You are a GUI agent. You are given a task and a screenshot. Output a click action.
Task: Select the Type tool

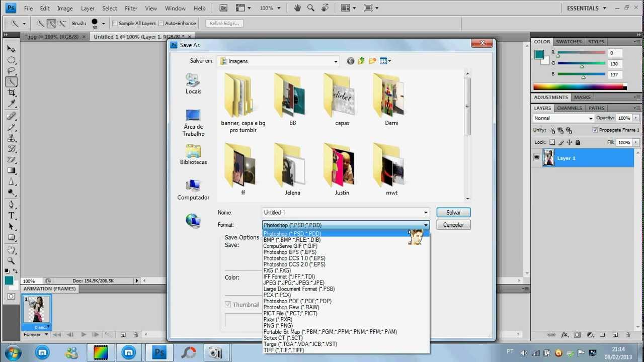click(x=11, y=215)
